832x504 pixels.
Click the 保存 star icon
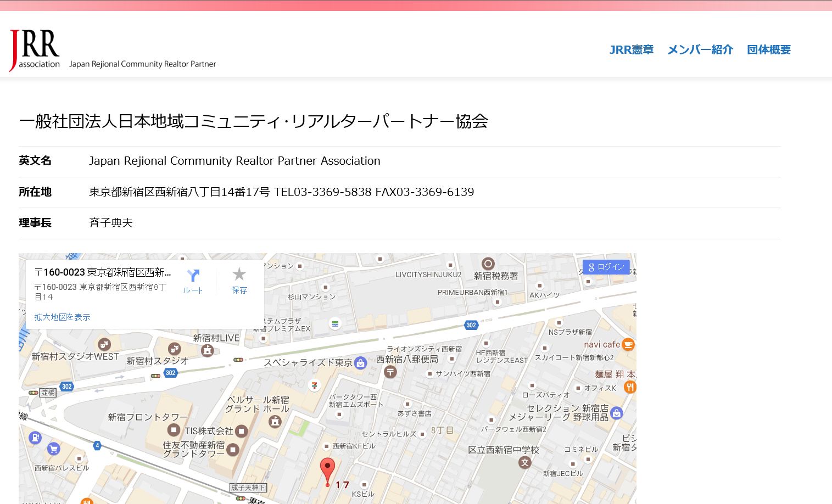[239, 274]
